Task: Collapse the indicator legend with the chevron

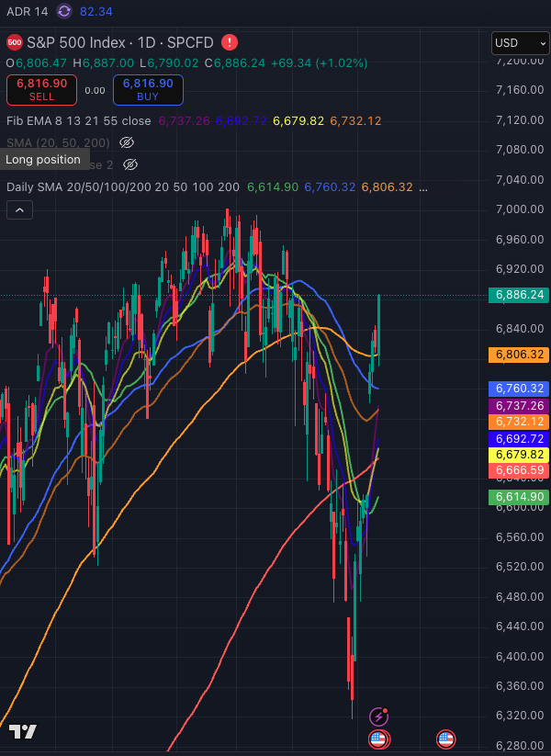Action: coord(20,210)
